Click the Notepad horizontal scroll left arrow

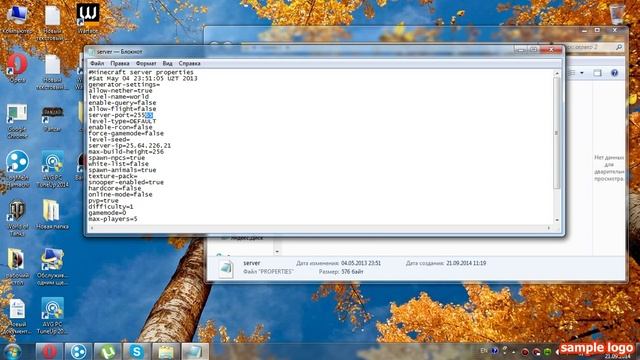tap(91, 228)
